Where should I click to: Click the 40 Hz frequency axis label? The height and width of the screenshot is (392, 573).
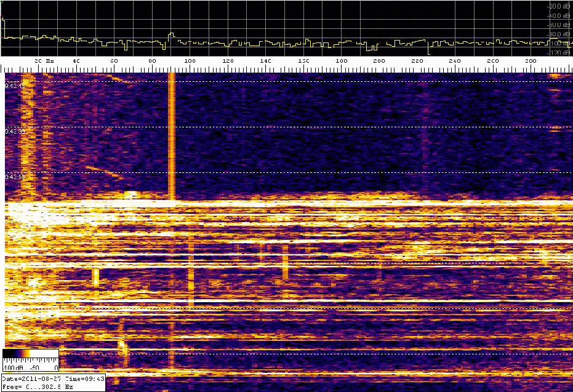coord(76,62)
